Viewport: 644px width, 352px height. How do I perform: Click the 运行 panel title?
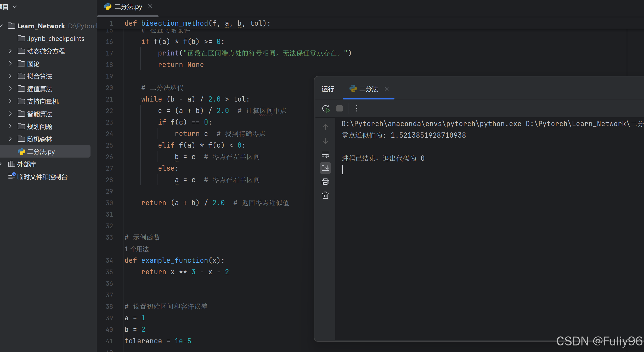coord(328,89)
